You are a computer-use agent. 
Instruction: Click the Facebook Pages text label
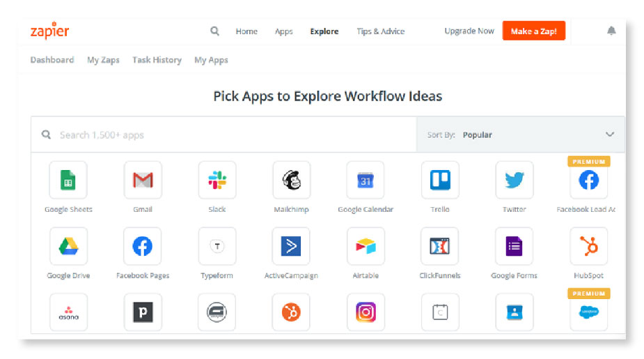click(x=143, y=275)
